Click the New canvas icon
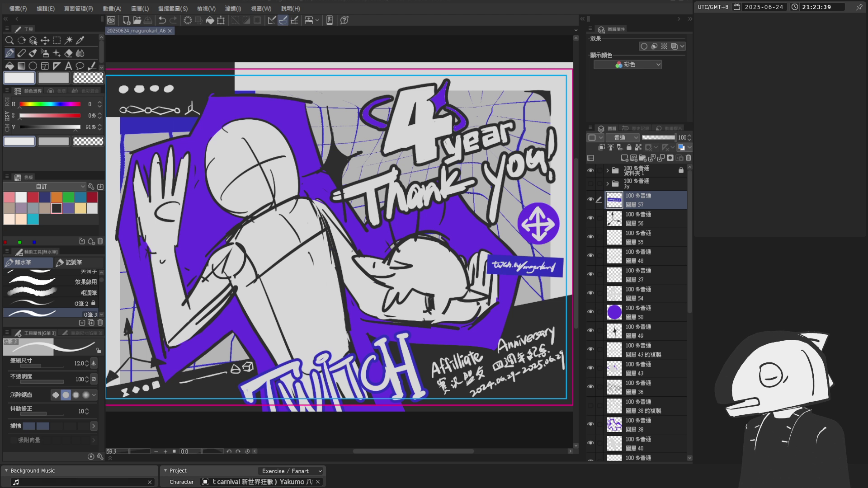Image resolution: width=868 pixels, height=488 pixels. click(126, 20)
